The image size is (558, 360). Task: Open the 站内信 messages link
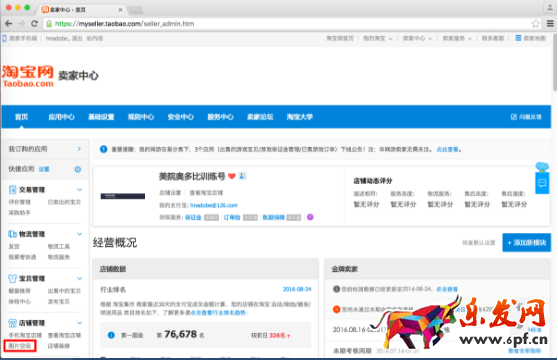click(x=95, y=38)
